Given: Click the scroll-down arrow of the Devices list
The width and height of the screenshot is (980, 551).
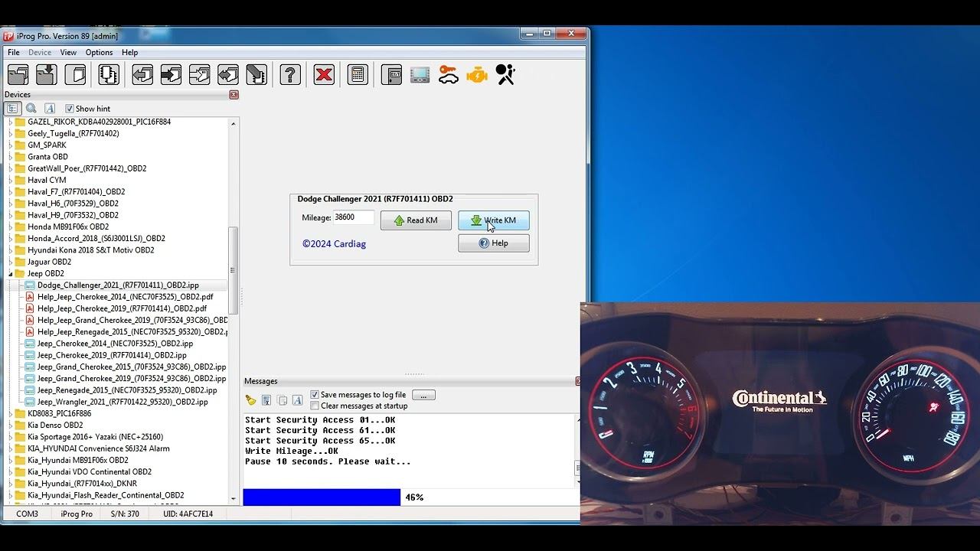Looking at the screenshot, I should click(234, 498).
